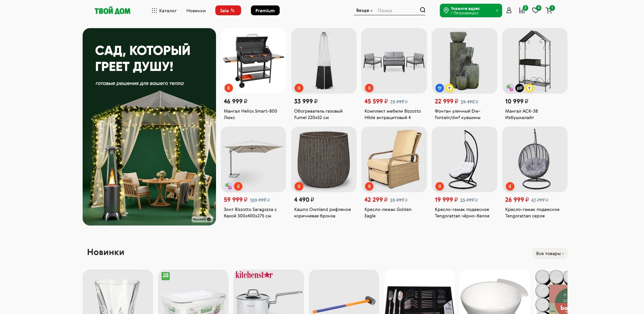Open the Сад, который греет душу banner

(149, 127)
